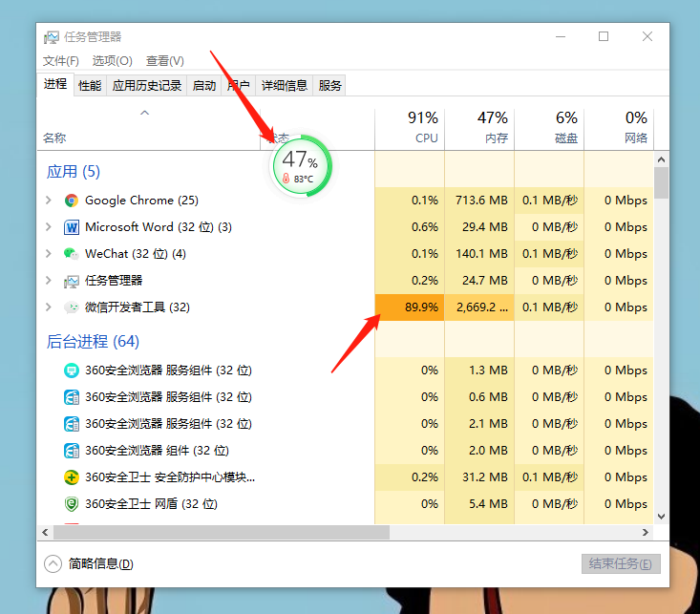The height and width of the screenshot is (614, 700).
Task: Minimize the Task Manager window
Action: click(x=561, y=36)
